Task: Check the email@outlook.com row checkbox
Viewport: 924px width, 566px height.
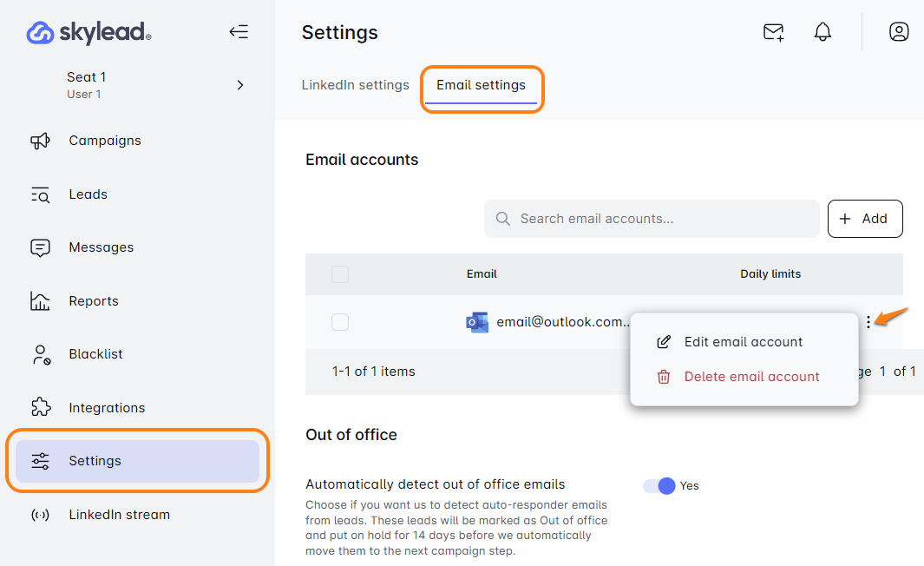Action: pyautogui.click(x=340, y=322)
